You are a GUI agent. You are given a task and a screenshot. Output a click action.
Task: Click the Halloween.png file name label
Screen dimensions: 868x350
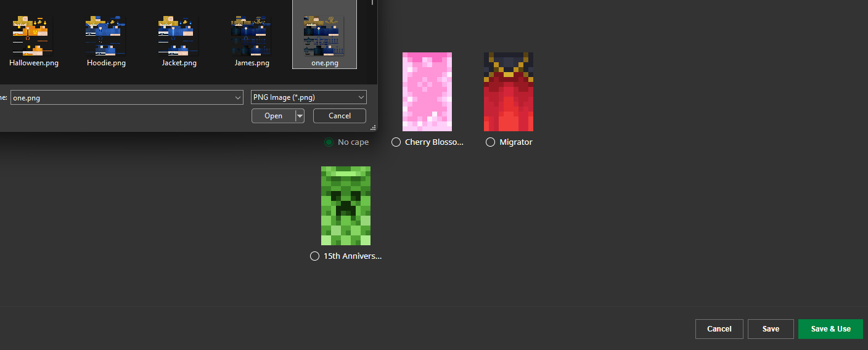pos(34,63)
